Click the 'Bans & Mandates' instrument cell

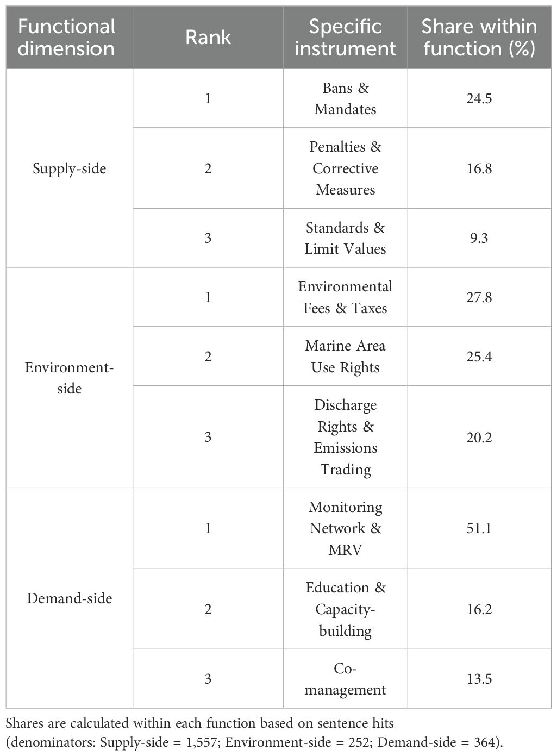[345, 98]
